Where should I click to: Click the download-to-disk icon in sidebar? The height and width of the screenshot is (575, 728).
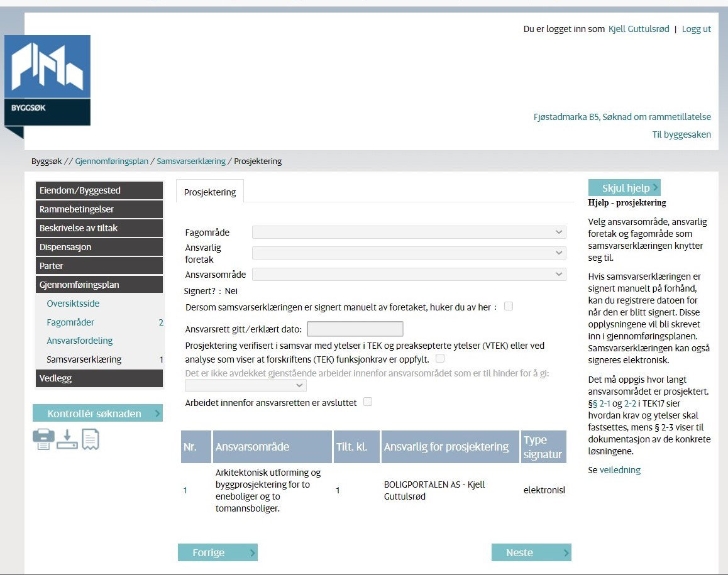(x=67, y=439)
